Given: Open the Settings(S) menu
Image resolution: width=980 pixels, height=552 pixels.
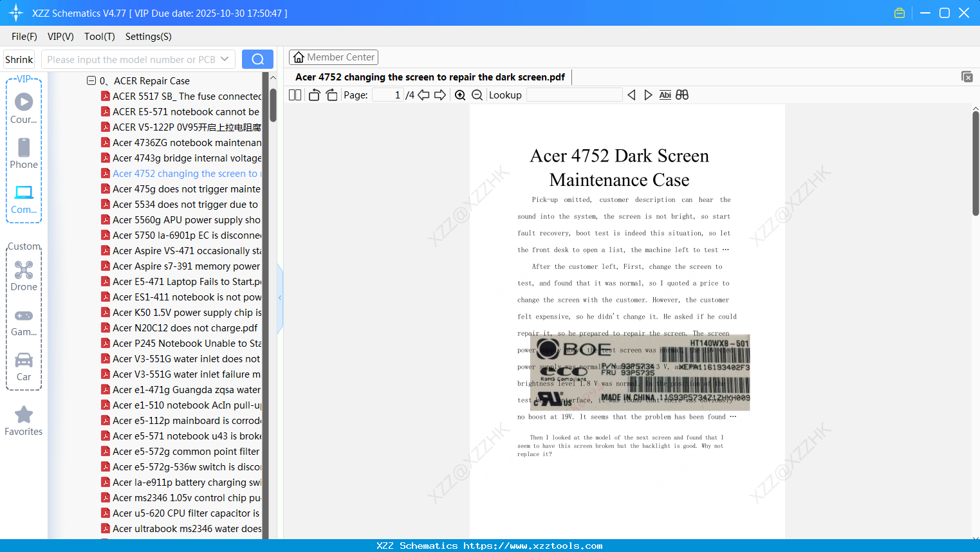Looking at the screenshot, I should click(x=149, y=37).
